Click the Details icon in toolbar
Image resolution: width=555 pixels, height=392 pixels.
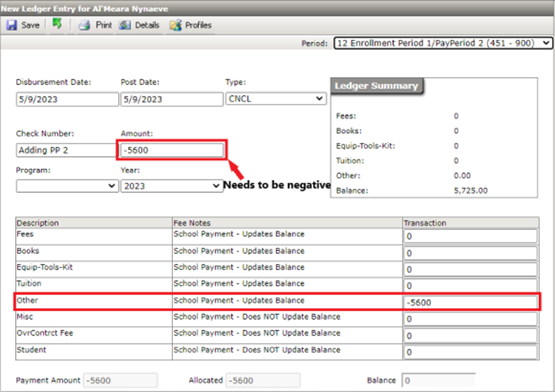pos(125,25)
